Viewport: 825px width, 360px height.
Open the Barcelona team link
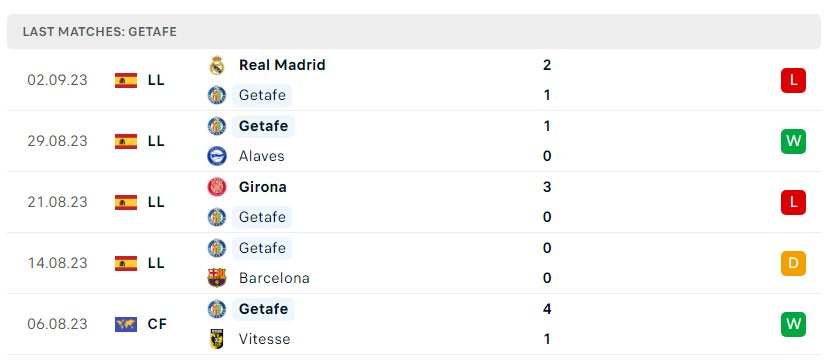(x=274, y=278)
